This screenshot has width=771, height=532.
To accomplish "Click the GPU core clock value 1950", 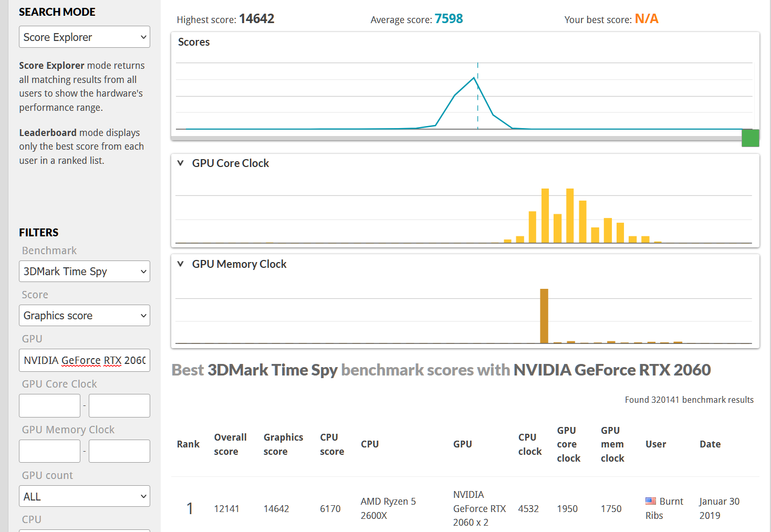I will [x=567, y=508].
